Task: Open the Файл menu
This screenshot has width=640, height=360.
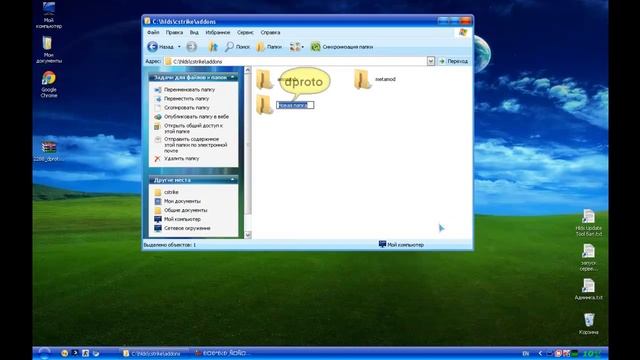Action: (153, 32)
